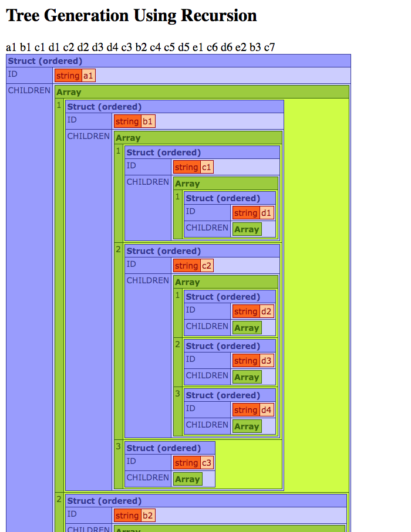Click the empty Array label in d1's CHILDREN row
The height and width of the screenshot is (532, 411).
pyautogui.click(x=247, y=229)
